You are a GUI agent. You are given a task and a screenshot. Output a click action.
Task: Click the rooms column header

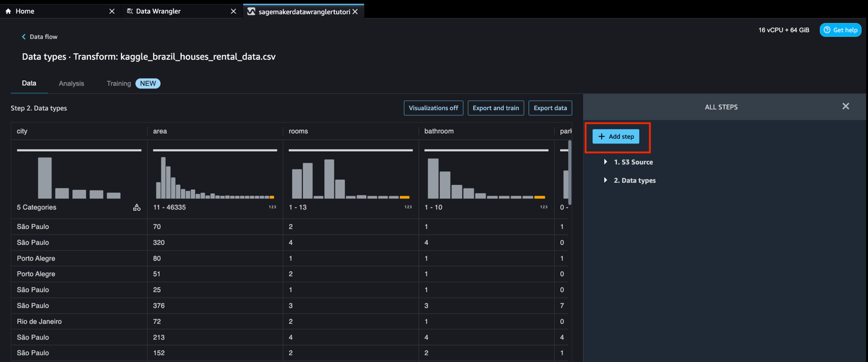click(x=350, y=131)
